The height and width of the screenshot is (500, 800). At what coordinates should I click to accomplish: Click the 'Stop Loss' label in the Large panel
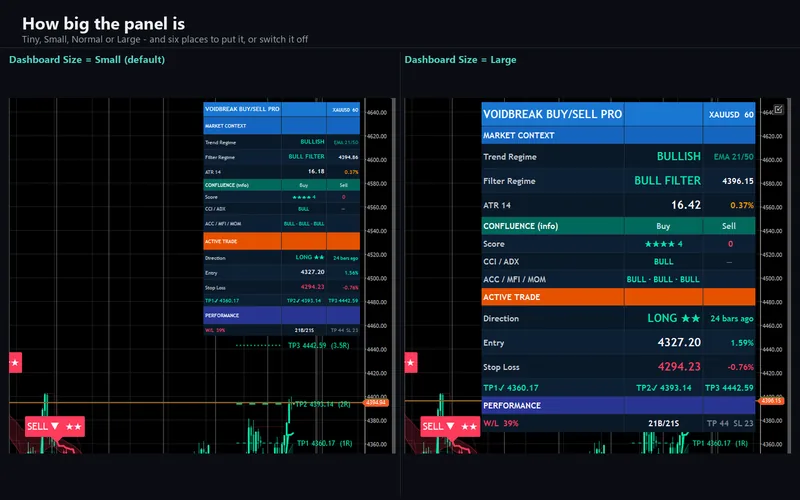pos(501,367)
